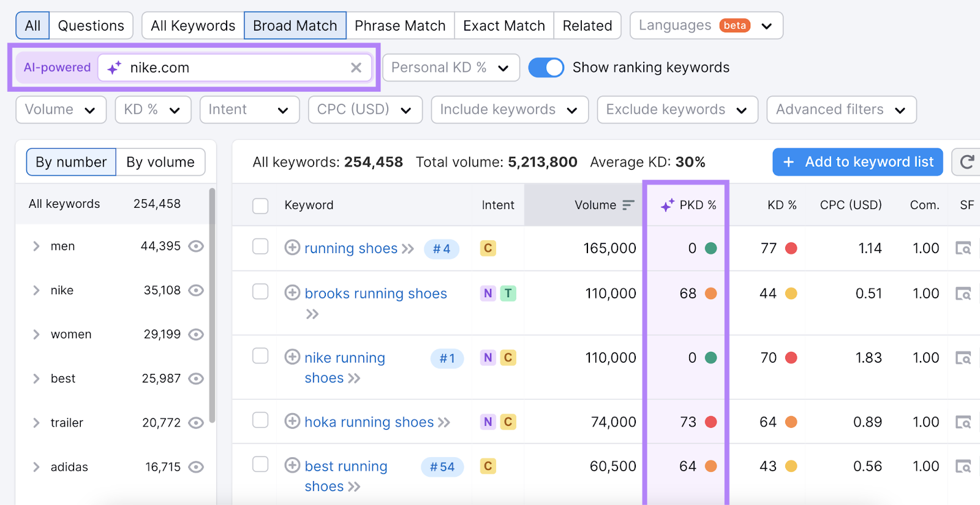The image size is (980, 505).
Task: Click the Volume column sort icon
Action: (x=628, y=205)
